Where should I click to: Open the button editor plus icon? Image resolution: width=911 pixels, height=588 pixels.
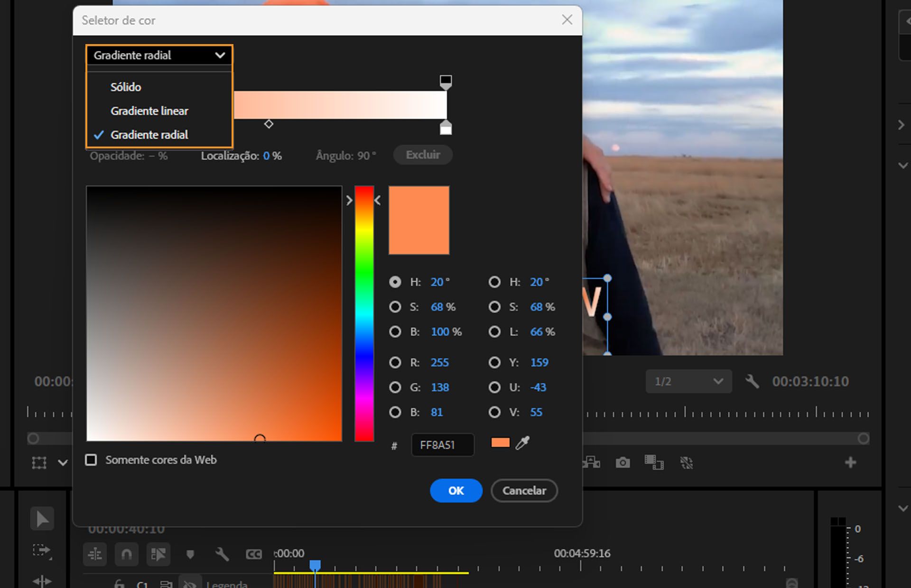click(850, 462)
